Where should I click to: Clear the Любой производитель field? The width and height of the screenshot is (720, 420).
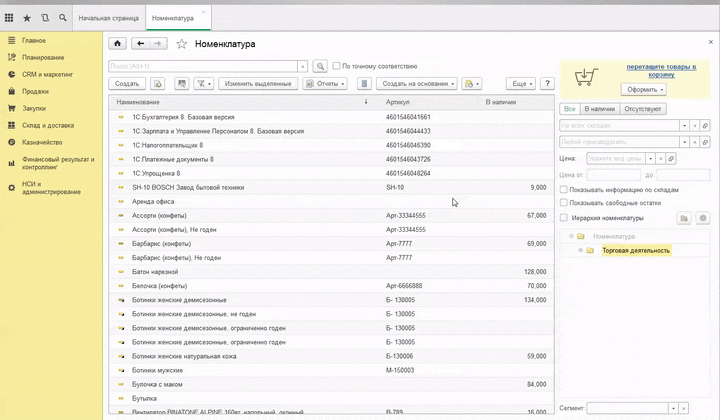[x=695, y=142]
